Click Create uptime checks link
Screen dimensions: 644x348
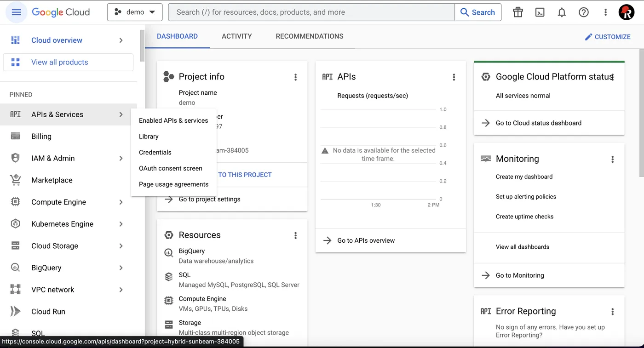click(524, 217)
